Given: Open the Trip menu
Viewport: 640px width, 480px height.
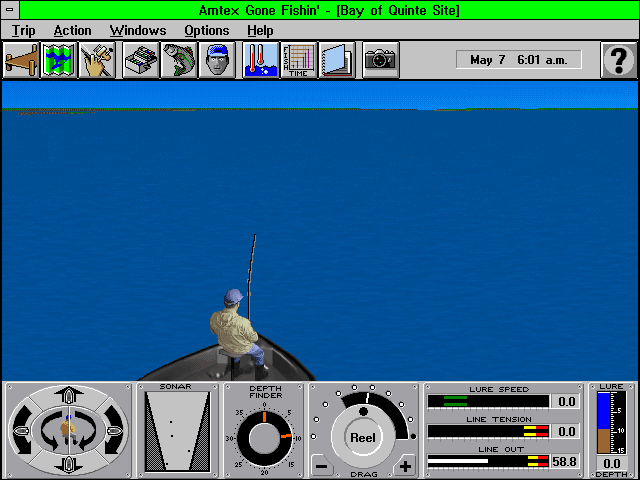Looking at the screenshot, I should pyautogui.click(x=23, y=31).
